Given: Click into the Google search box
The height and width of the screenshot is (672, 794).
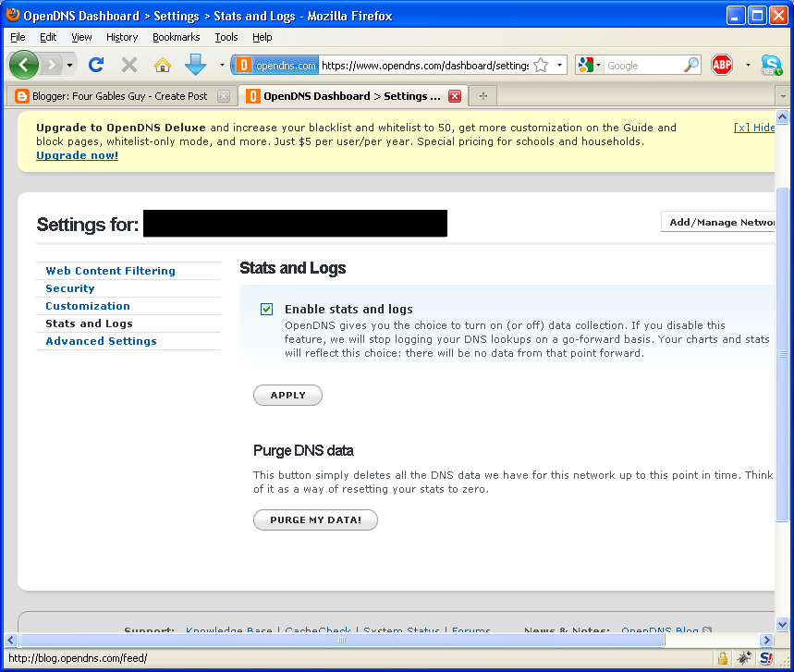Looking at the screenshot, I should click(x=643, y=66).
